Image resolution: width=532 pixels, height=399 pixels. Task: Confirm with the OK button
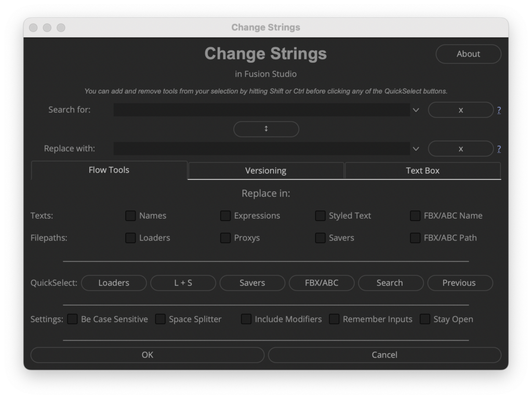click(x=147, y=355)
